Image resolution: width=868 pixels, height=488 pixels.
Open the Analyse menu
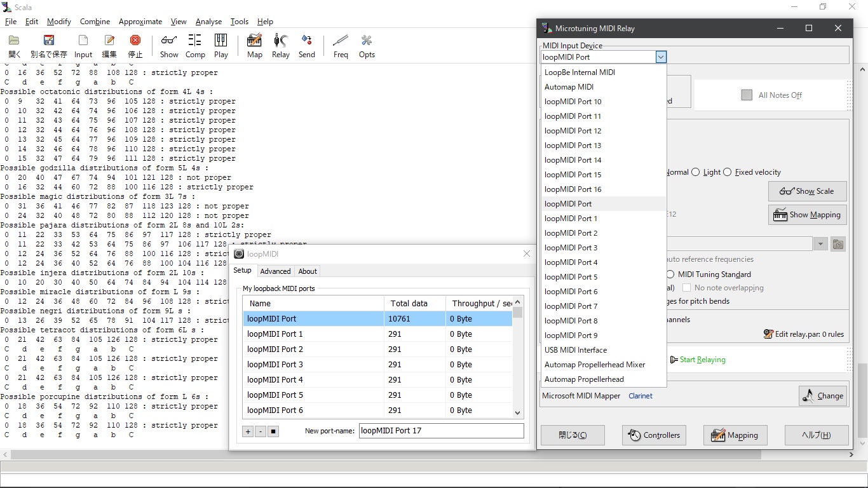208,22
